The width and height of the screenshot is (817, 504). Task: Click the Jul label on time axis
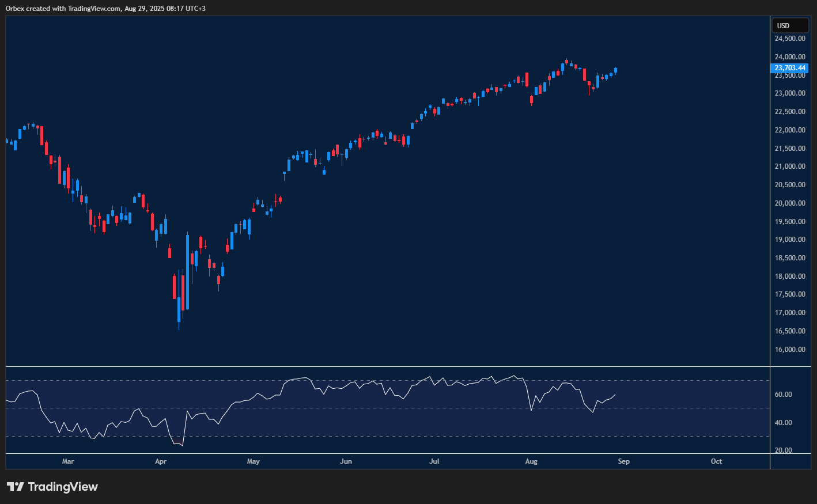pos(434,461)
